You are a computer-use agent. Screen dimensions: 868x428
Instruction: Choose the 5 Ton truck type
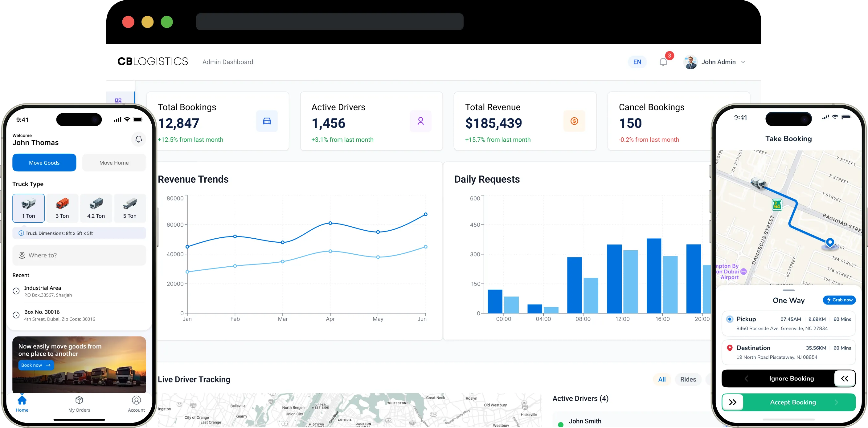pos(130,208)
